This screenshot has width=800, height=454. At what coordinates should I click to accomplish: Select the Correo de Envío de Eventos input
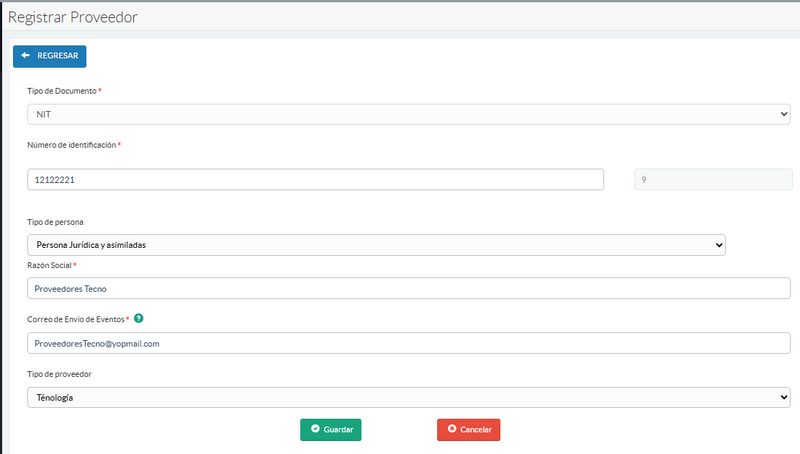click(x=408, y=343)
